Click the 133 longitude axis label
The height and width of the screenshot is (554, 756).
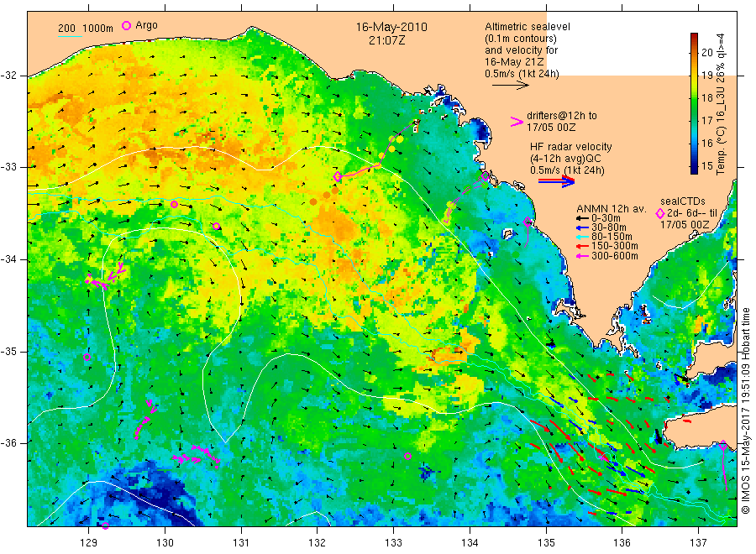click(x=393, y=543)
